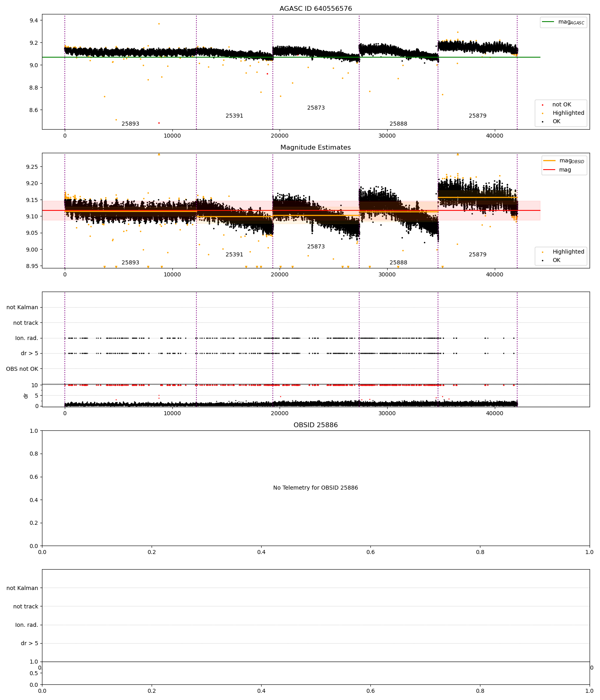Click 'not Kalman' label in the bottom plot
The height and width of the screenshot is (700, 600).
(x=22, y=588)
